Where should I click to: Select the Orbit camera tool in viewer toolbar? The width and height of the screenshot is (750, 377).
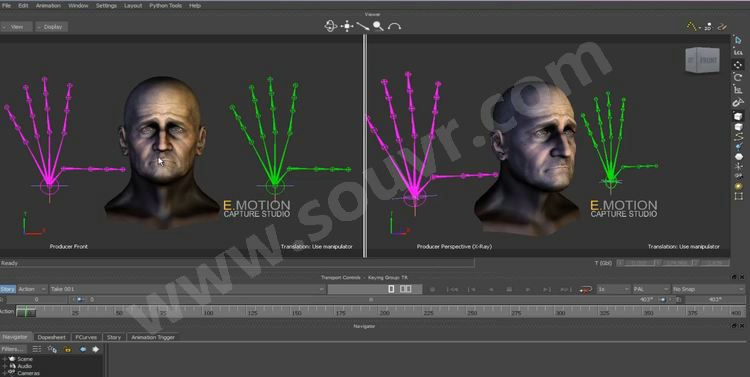tap(331, 26)
